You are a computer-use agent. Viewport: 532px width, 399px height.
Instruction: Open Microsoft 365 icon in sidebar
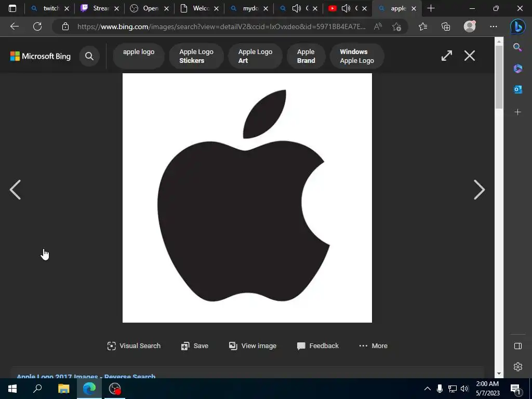(518, 69)
